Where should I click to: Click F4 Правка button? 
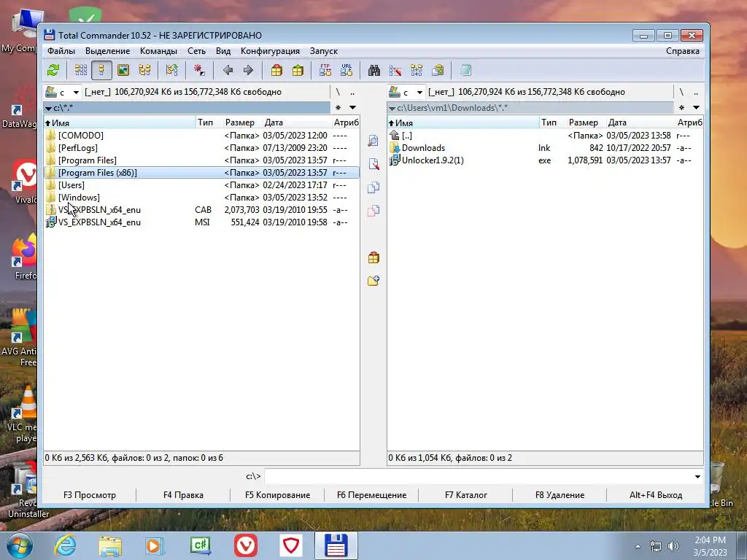point(183,495)
